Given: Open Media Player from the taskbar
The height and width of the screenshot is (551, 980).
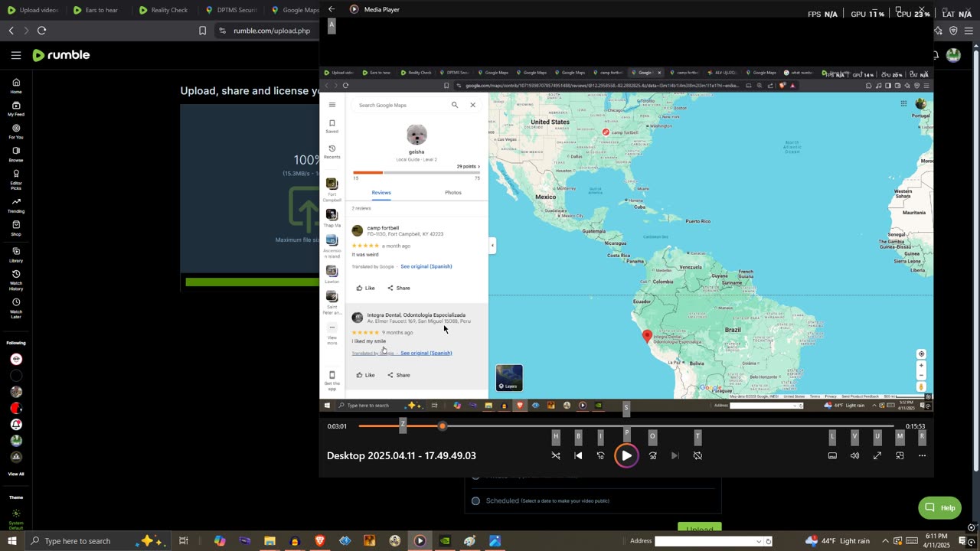Looking at the screenshot, I should pyautogui.click(x=420, y=541).
